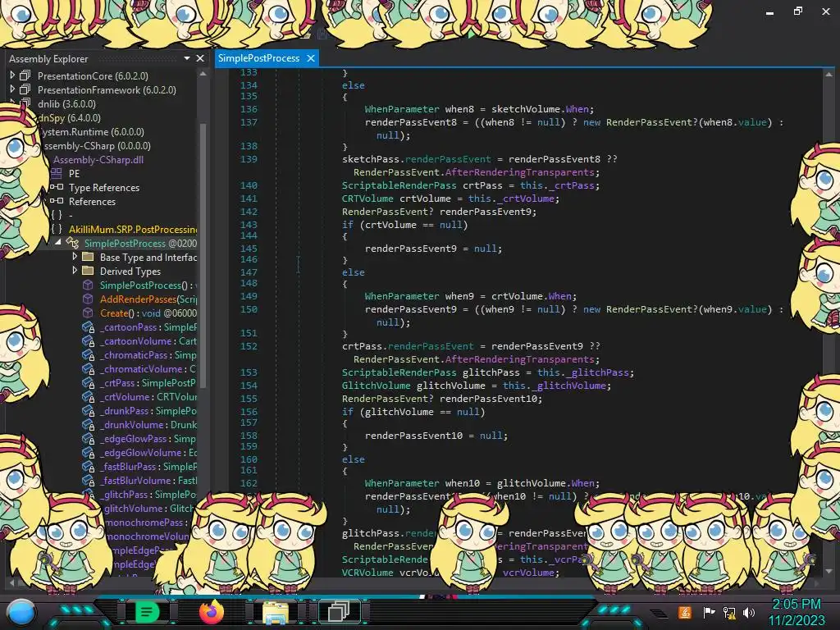This screenshot has height=630, width=840.
Task: Click the SimplePostProcess class icon
Action: (72, 243)
